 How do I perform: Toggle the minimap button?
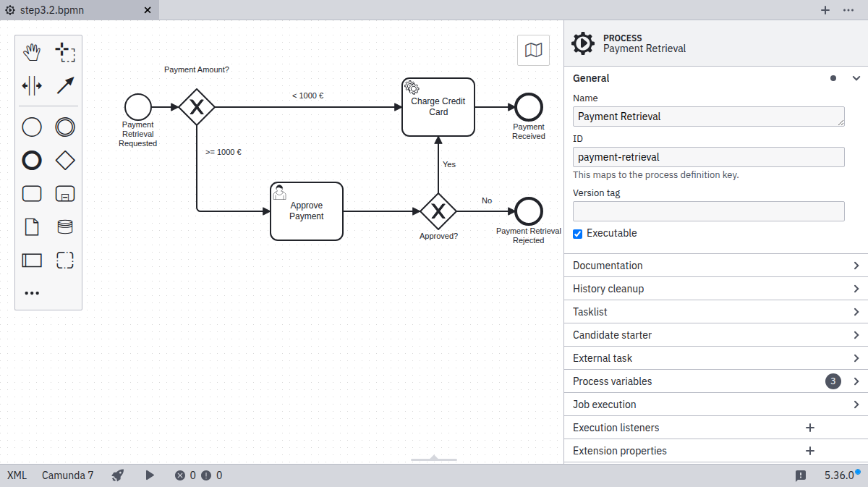[x=533, y=50]
